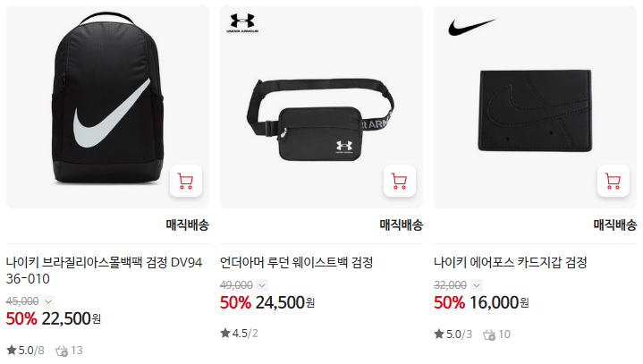Expand price details next to 45,000
This screenshot has width=643, height=364.
pos(48,301)
